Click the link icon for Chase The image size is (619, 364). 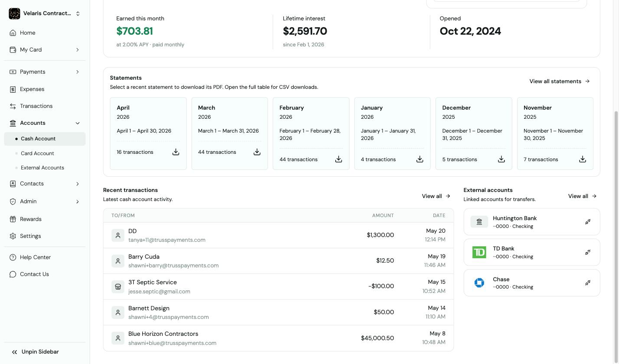click(x=588, y=283)
